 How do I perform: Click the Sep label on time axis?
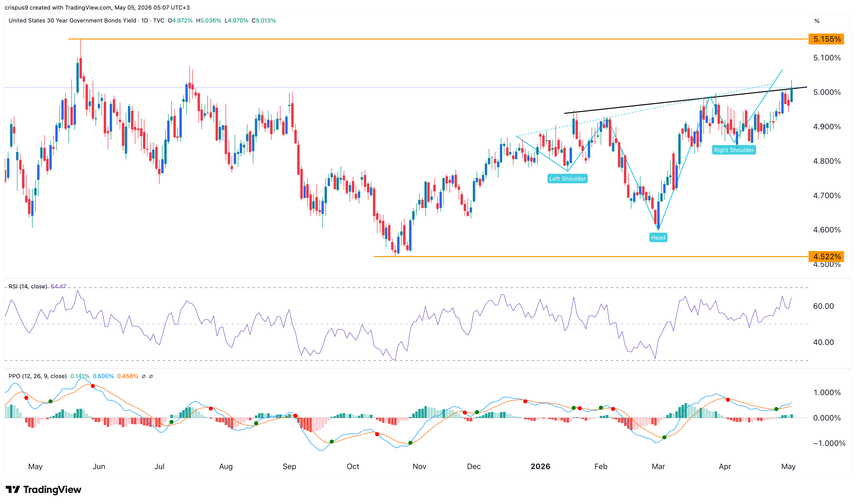289,466
